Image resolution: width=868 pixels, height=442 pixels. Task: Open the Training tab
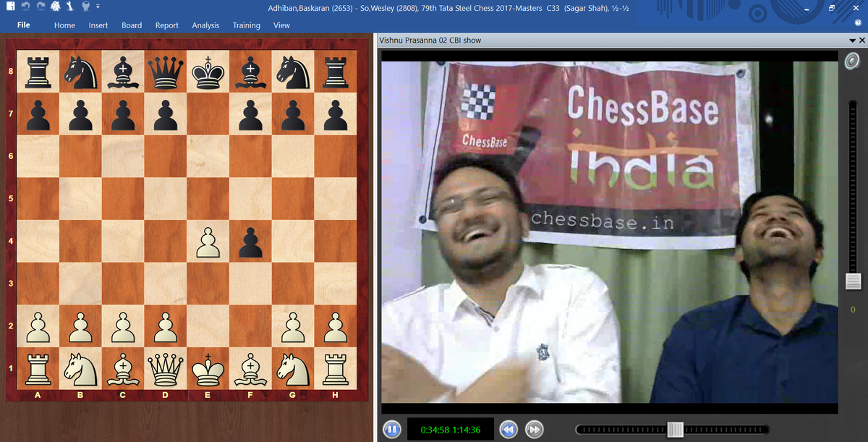point(246,25)
